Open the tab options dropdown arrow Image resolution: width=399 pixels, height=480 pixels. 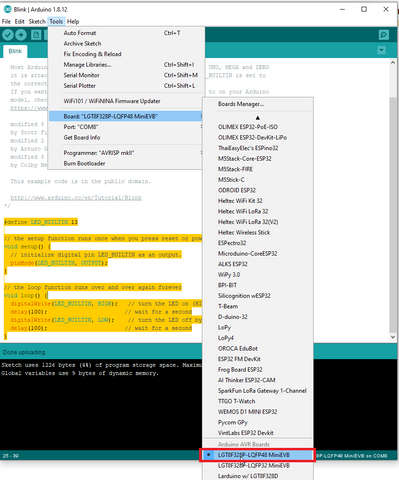pyautogui.click(x=381, y=51)
